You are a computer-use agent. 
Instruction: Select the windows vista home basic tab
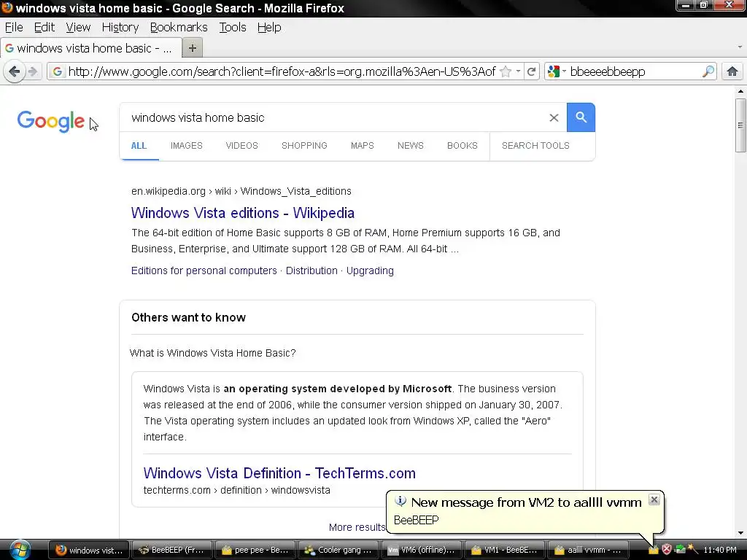point(90,48)
